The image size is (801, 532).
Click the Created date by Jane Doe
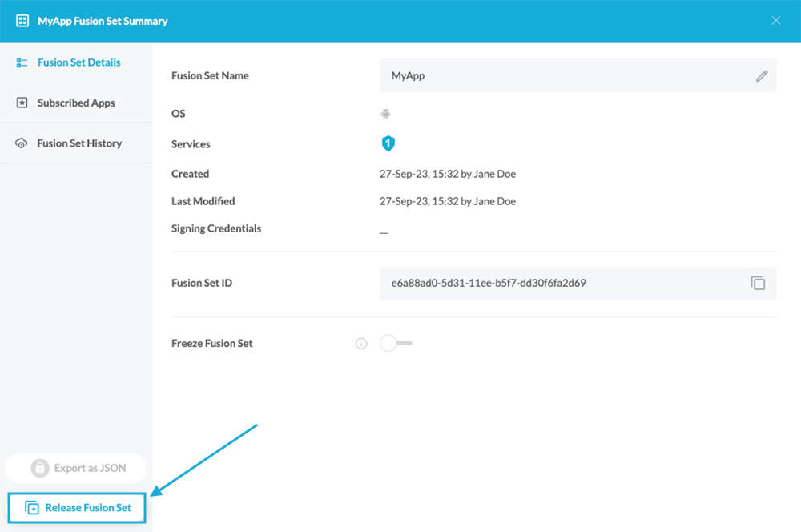click(x=447, y=174)
